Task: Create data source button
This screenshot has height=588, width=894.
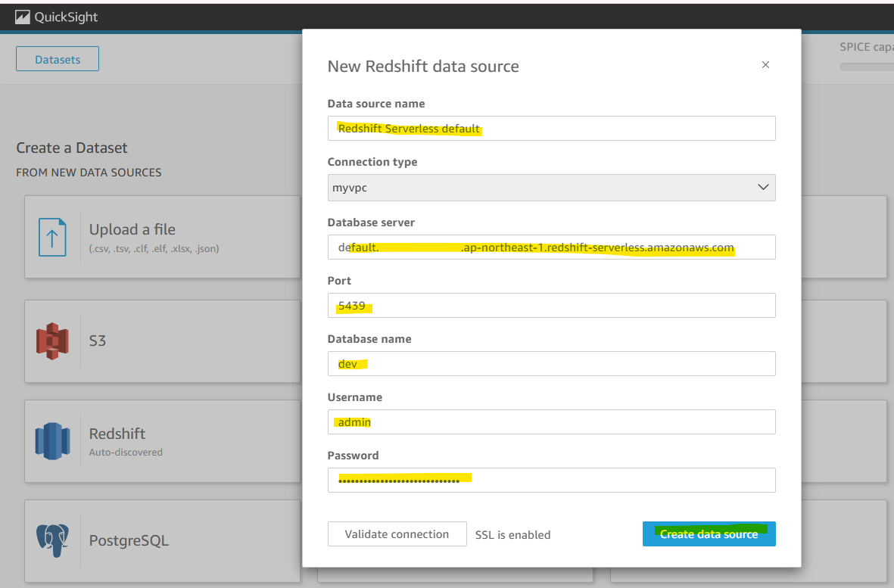Action: 709,534
